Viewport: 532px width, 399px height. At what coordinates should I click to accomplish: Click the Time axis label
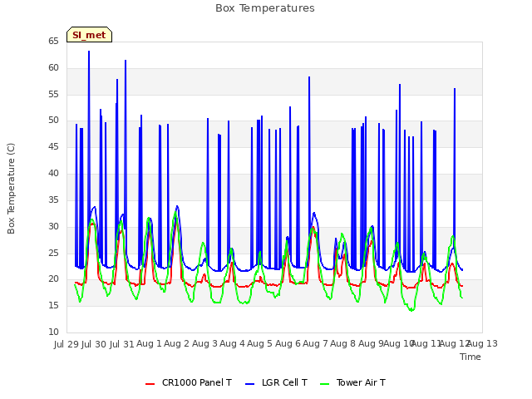(470, 357)
